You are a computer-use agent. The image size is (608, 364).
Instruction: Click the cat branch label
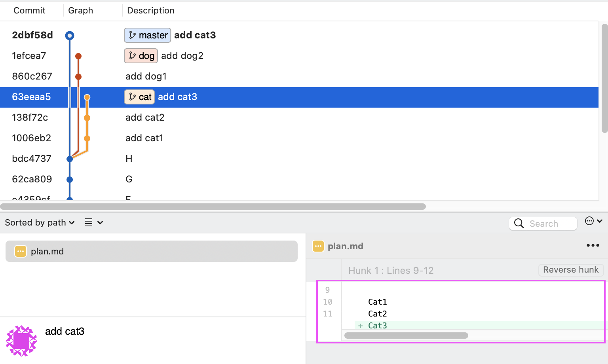point(139,97)
